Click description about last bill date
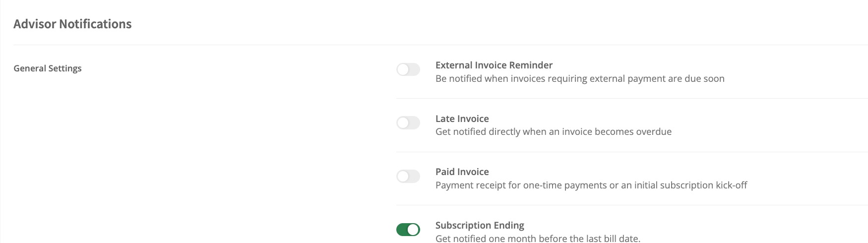868x243 pixels. coord(538,239)
